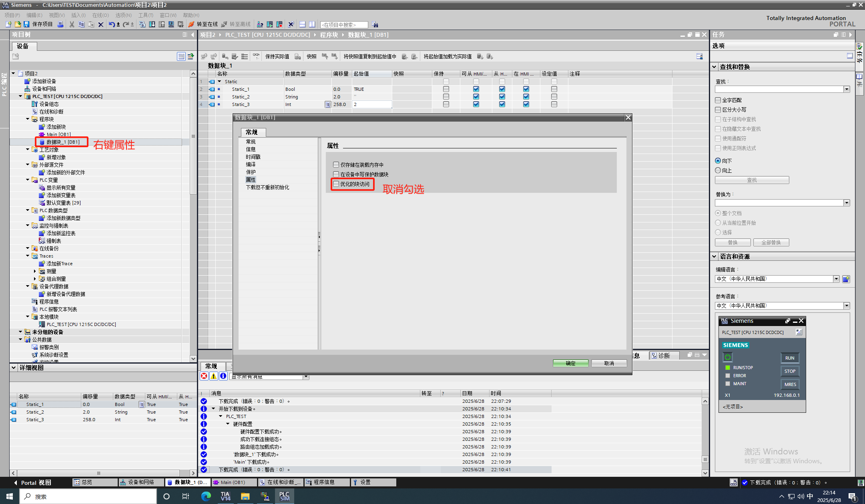This screenshot has width=865, height=504.
Task: Click the delete X icon in toolbar
Action: (101, 24)
